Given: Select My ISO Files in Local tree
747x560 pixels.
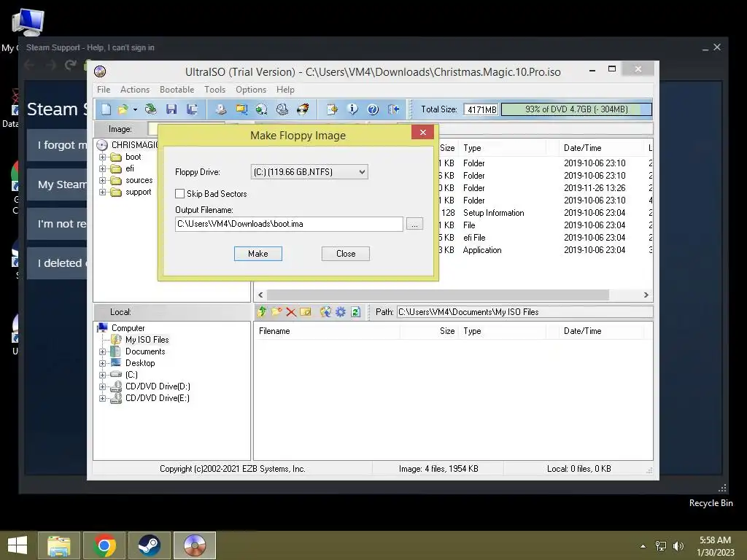Looking at the screenshot, I should [x=147, y=340].
